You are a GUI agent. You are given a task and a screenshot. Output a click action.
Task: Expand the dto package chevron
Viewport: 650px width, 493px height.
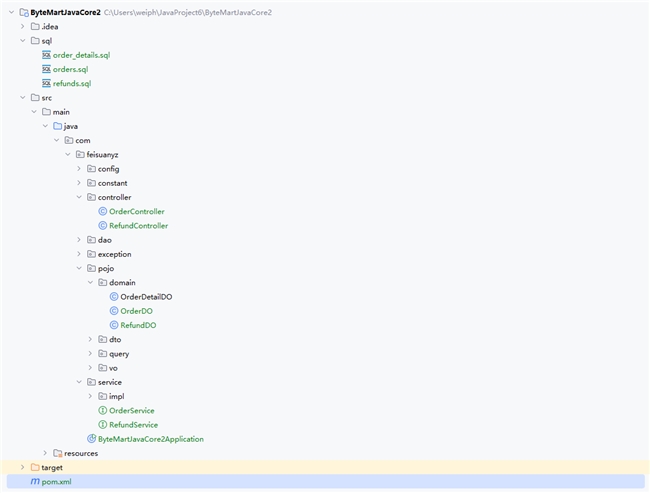pyautogui.click(x=90, y=339)
